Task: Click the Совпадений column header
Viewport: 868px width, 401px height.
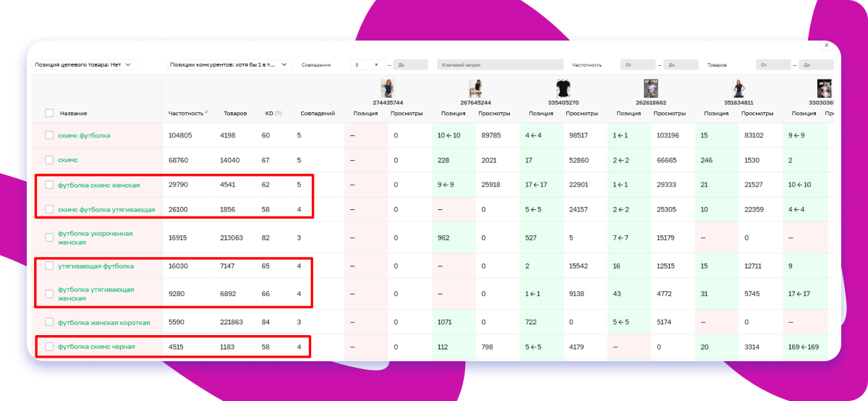Action: coord(318,114)
